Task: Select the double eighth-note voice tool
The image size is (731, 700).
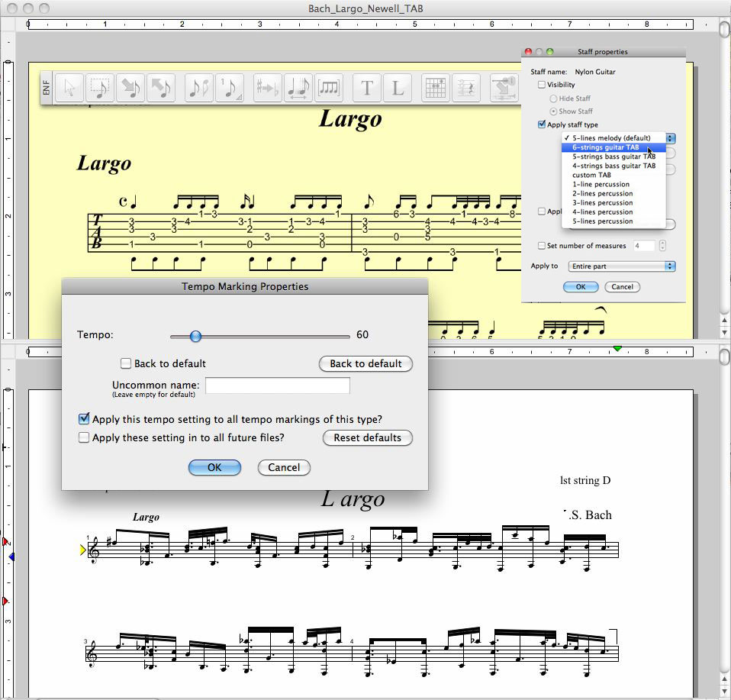Action: click(198, 88)
